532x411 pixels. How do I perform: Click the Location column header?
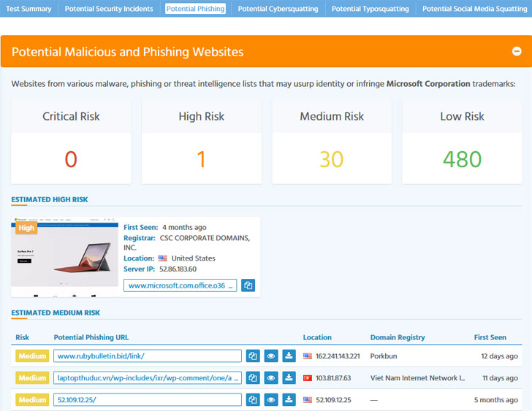317,337
